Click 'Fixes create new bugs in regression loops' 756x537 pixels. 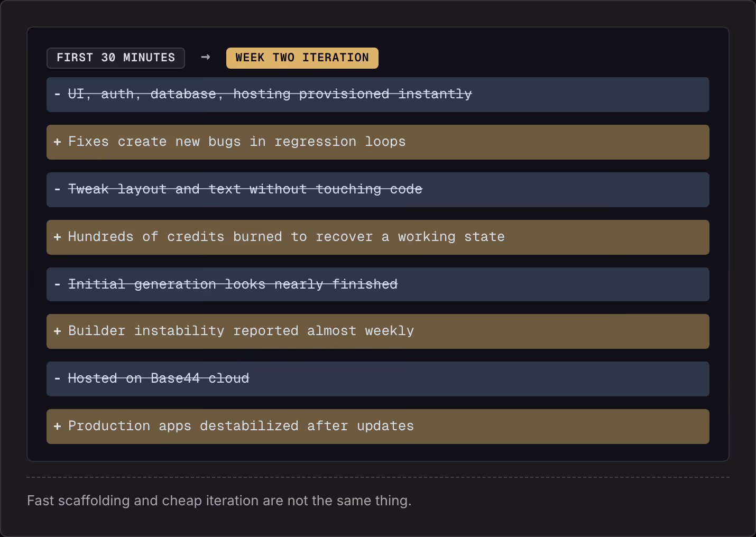(x=378, y=142)
